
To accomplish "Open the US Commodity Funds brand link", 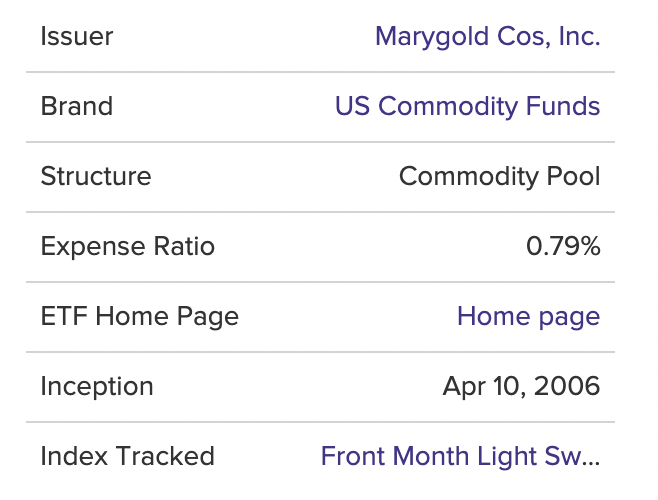I will (x=467, y=106).
